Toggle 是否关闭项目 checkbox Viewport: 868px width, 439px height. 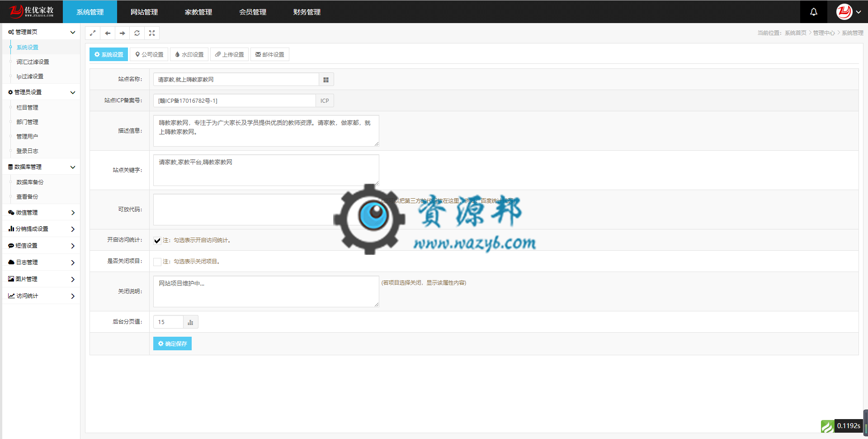[157, 262]
